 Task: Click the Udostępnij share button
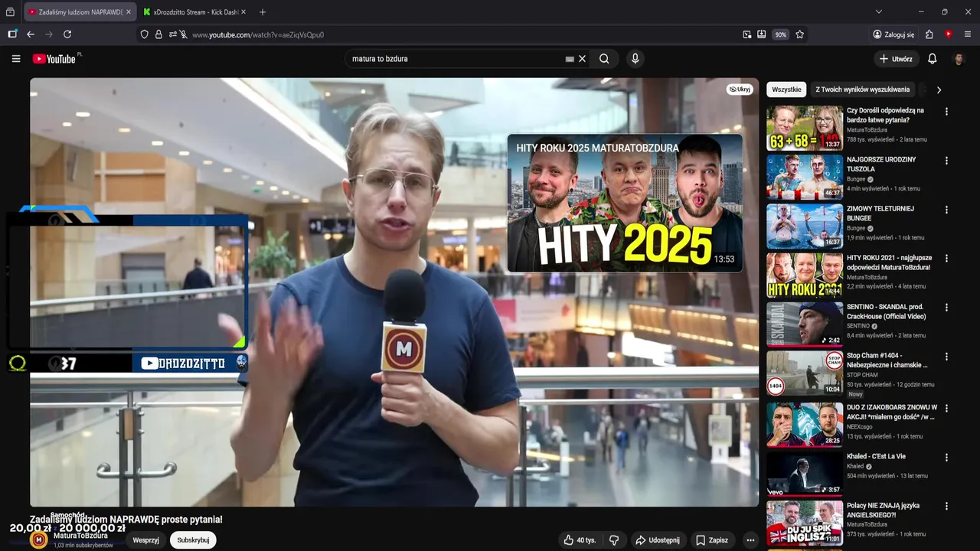658,540
